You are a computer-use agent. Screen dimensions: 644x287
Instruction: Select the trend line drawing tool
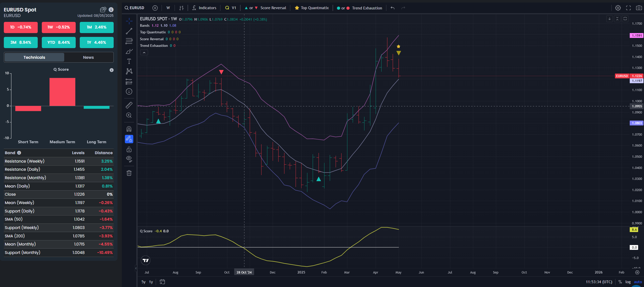[x=129, y=31]
